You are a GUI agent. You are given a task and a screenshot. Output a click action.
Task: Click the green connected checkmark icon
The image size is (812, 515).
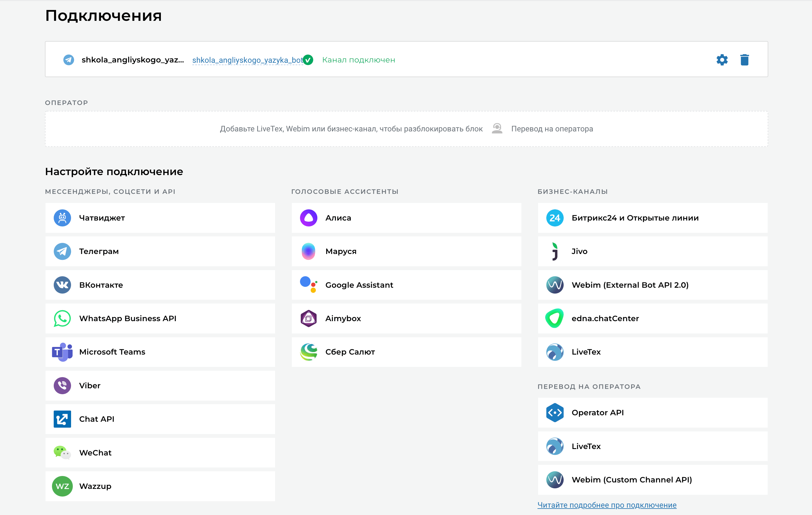pos(308,60)
